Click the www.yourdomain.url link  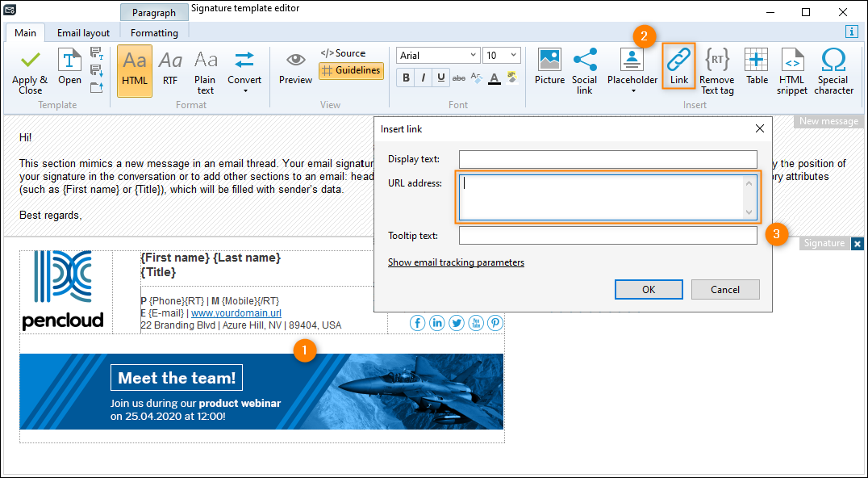click(236, 313)
